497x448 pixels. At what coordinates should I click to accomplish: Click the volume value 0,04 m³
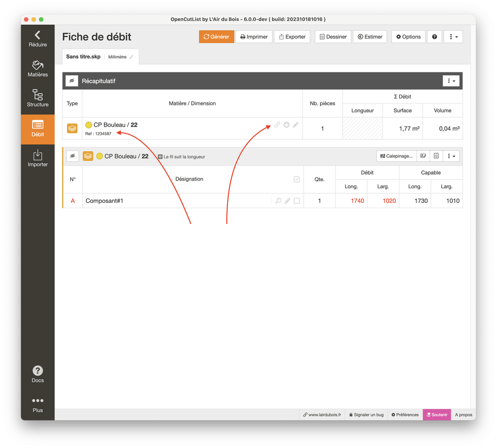(x=449, y=129)
